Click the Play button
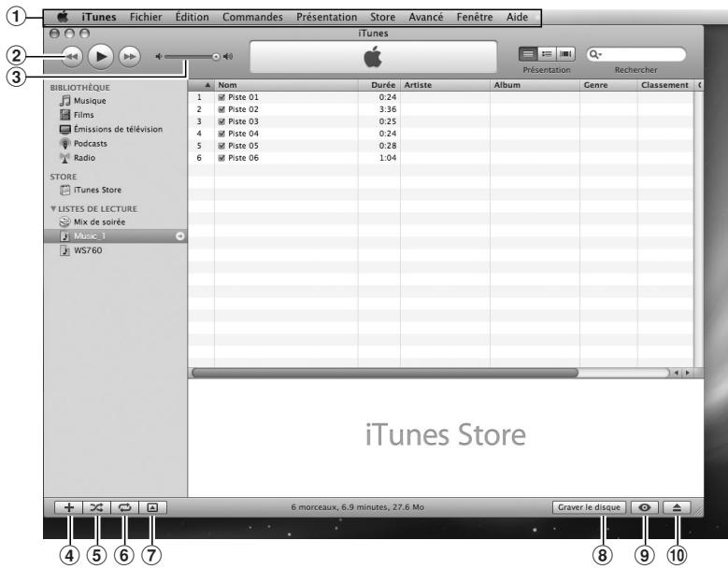Image resolution: width=728 pixels, height=569 pixels. (x=99, y=56)
